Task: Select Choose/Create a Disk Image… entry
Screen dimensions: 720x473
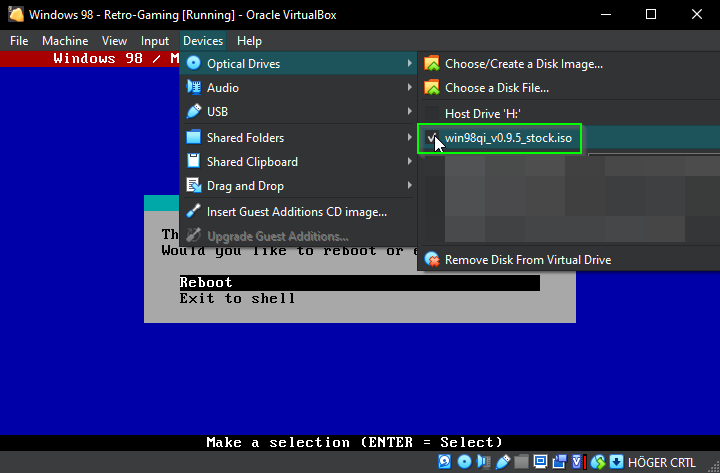Action: pos(569,63)
